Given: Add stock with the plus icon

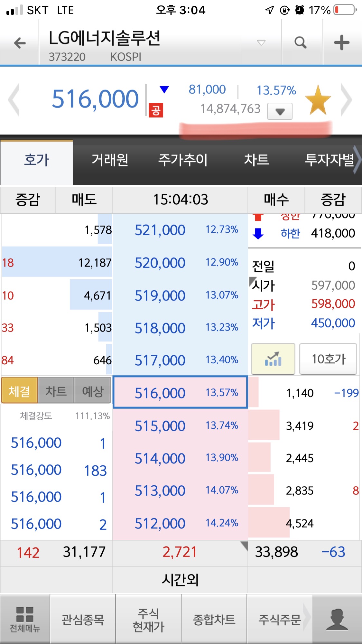Looking at the screenshot, I should coord(342,42).
